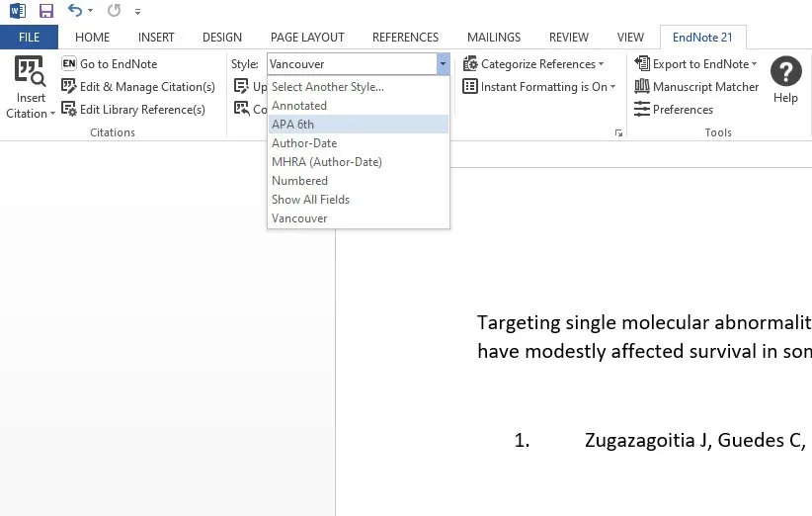Launch Manuscript Matcher tool
812x516 pixels.
pyautogui.click(x=696, y=87)
